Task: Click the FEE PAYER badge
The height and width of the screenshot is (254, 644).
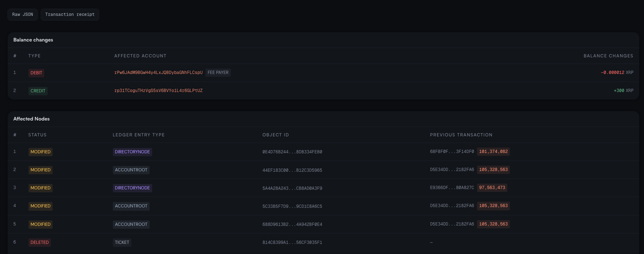Action: [x=218, y=73]
